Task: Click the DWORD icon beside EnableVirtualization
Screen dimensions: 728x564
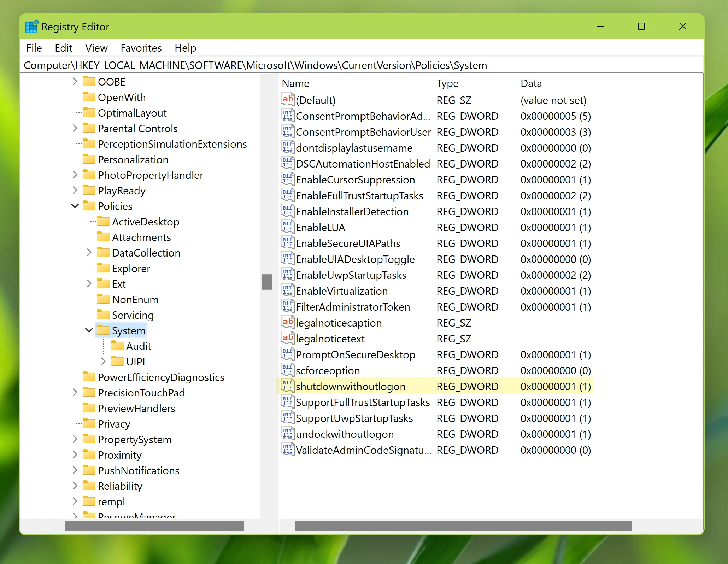Action: pos(288,290)
